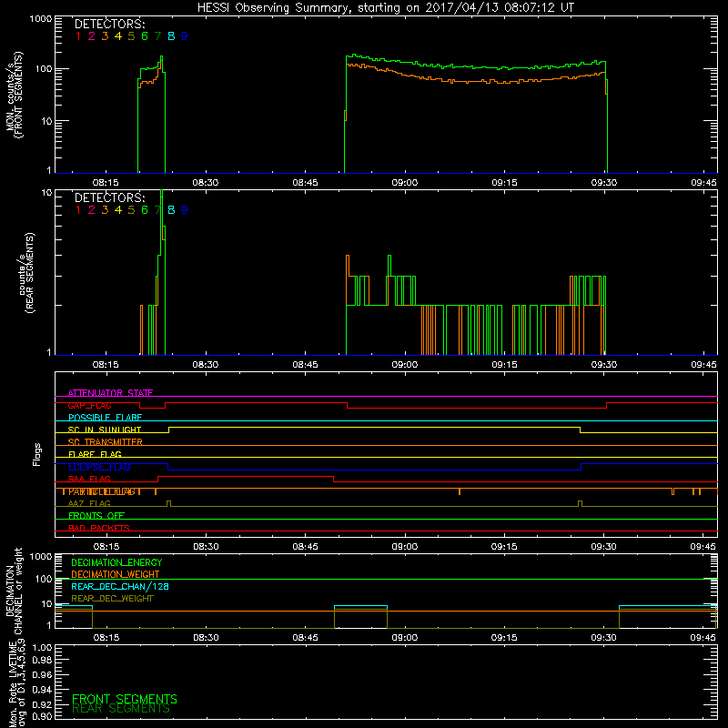Click green detector number 6 in front segments legend
This screenshot has width=728, height=728.
click(145, 36)
